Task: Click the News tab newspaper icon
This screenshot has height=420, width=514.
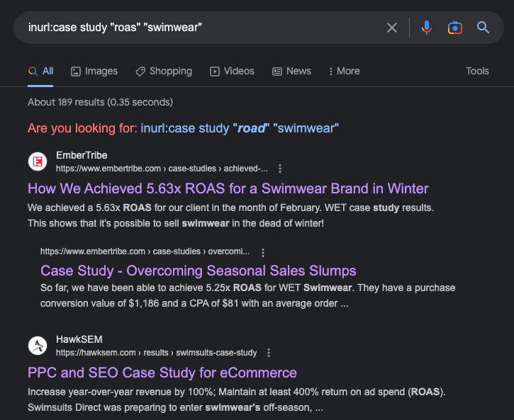Action: coord(277,72)
